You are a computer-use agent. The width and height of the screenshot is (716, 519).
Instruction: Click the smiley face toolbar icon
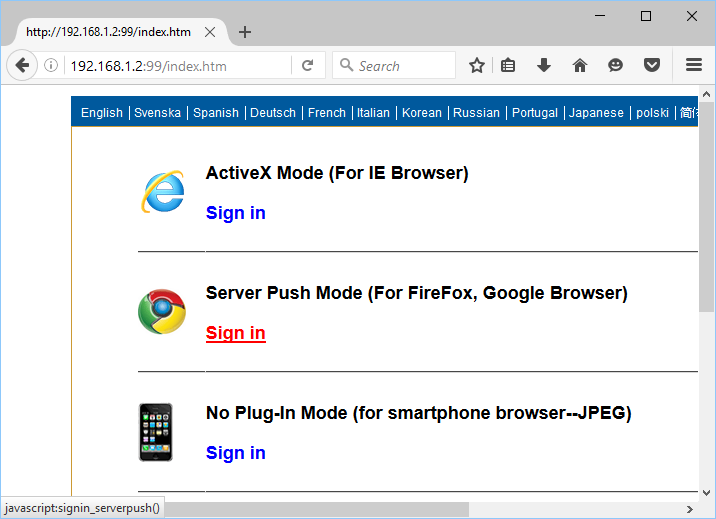click(615, 66)
